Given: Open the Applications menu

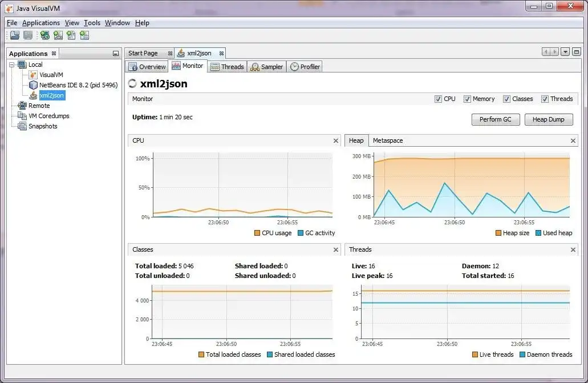Looking at the screenshot, I should coord(41,23).
